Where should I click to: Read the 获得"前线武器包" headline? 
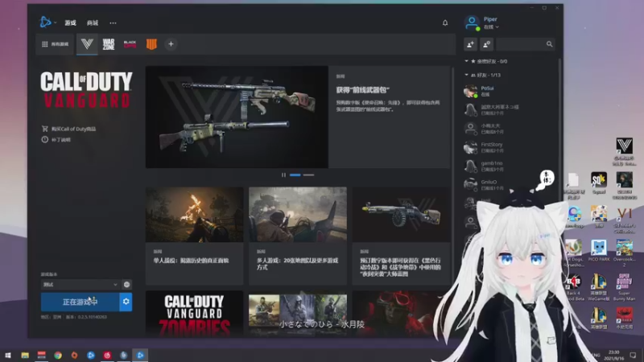363,90
